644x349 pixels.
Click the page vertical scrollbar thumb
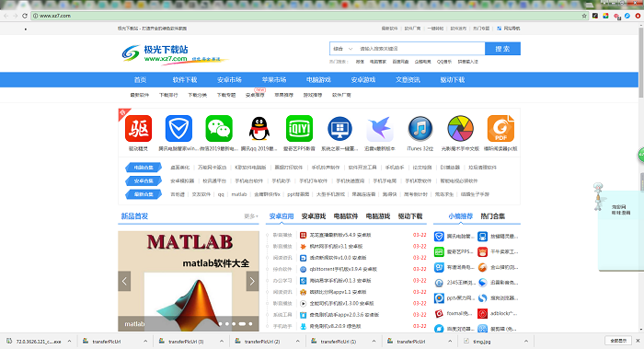coord(641,62)
